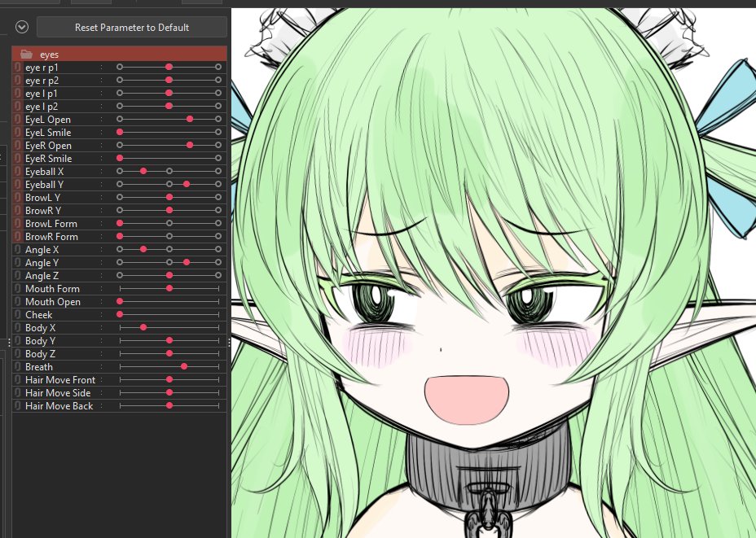The image size is (756, 538).
Task: Select the 'EyeL Smile' parameter name
Action: coord(48,133)
